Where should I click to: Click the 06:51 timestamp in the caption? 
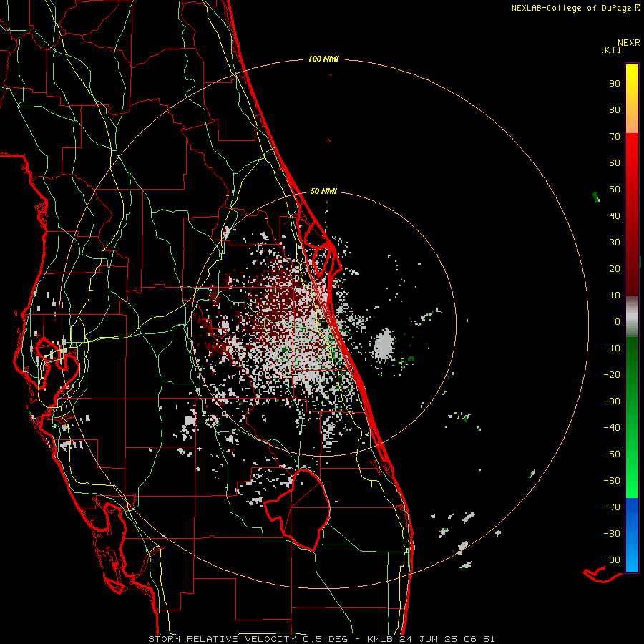pyautogui.click(x=479, y=639)
